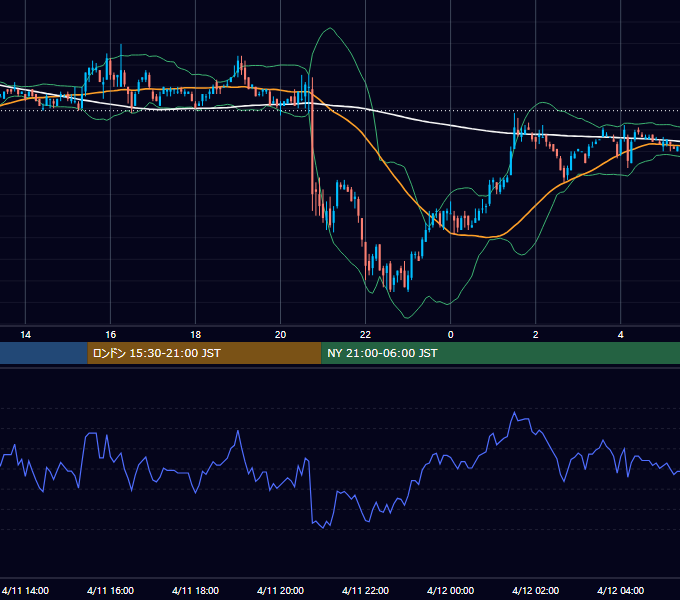The height and width of the screenshot is (600, 680).
Task: Click the London 15:30-21:00 JST session bar
Action: click(x=204, y=353)
